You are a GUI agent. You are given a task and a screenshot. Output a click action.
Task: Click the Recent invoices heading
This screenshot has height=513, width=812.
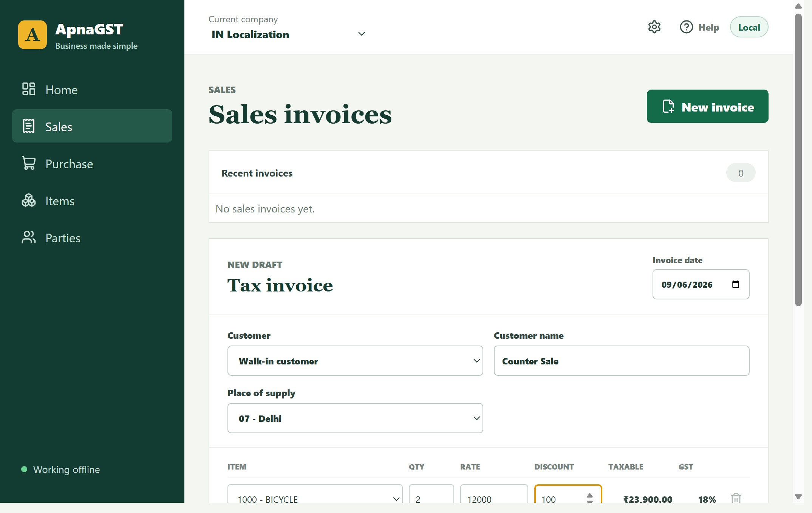pos(257,173)
